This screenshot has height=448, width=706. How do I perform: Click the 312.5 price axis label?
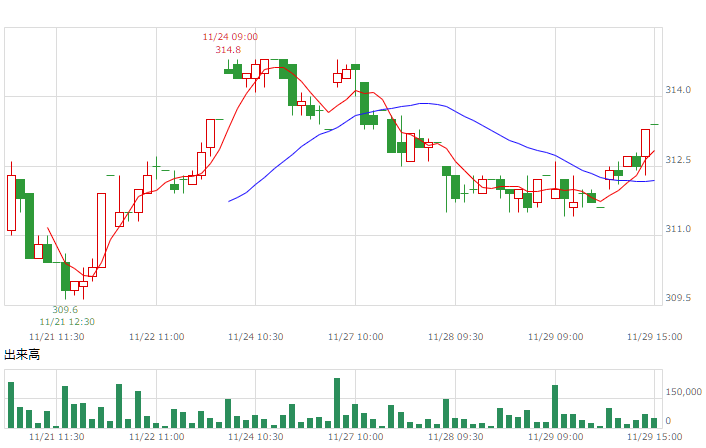678,160
